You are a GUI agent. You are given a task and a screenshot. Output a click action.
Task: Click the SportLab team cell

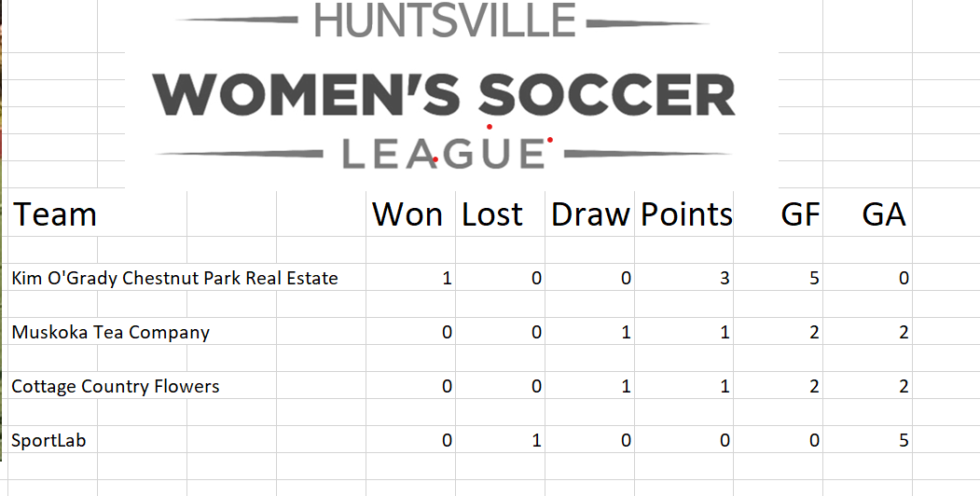[x=48, y=440]
